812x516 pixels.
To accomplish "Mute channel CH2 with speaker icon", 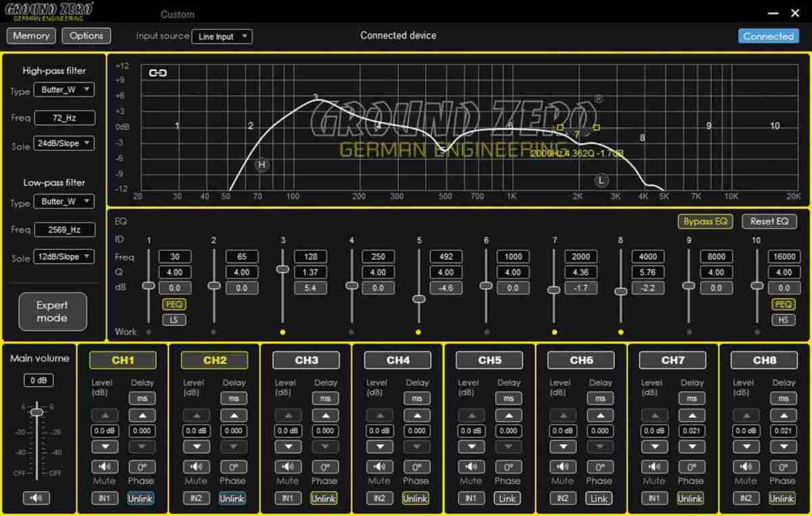I will [196, 467].
